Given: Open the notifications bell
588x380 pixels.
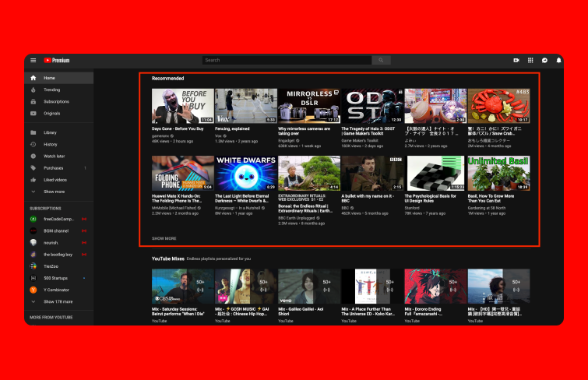Looking at the screenshot, I should coord(558,60).
